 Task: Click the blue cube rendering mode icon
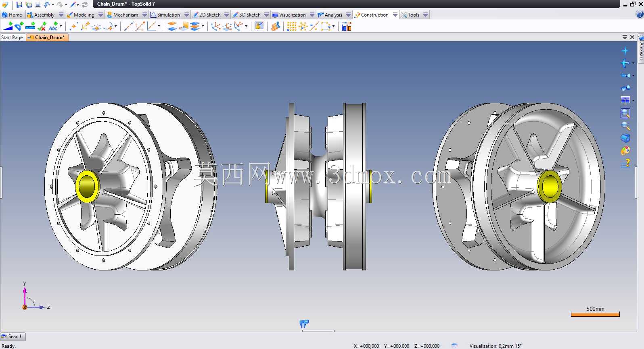click(625, 138)
